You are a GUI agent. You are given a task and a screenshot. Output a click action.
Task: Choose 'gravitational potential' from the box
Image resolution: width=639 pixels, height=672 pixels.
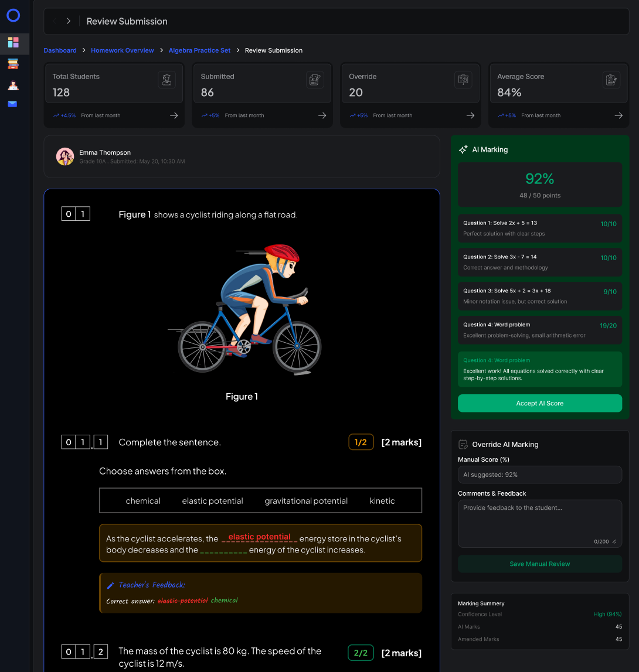tap(306, 500)
